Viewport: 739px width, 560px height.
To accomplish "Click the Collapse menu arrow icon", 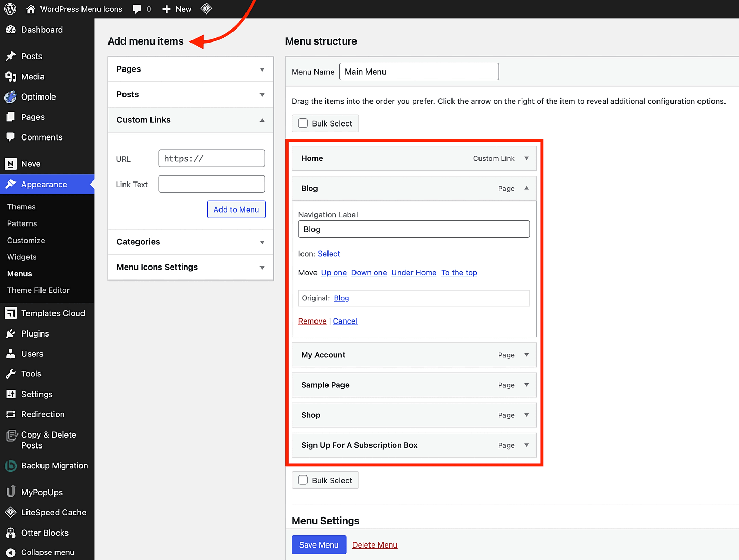I will tap(10, 552).
